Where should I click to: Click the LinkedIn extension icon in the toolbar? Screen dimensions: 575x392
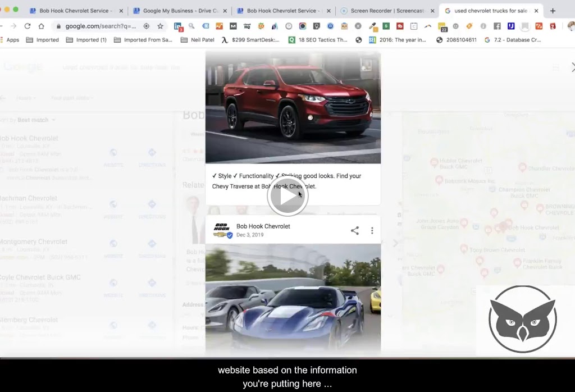[x=178, y=26]
